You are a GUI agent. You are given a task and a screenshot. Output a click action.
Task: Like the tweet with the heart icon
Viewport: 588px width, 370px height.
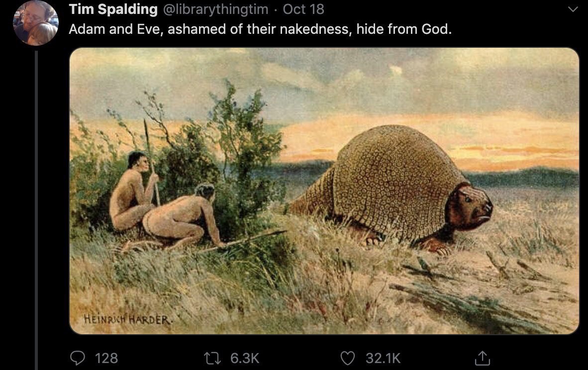point(347,358)
